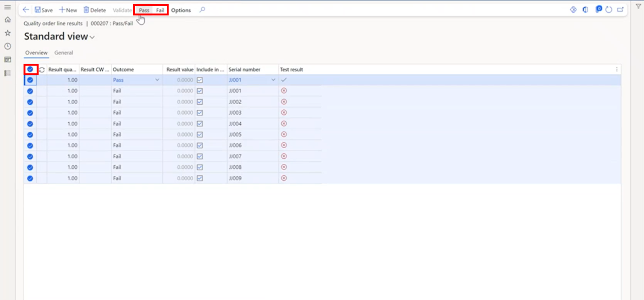Deselect the row with serial JJ009
Viewport: 644px width, 300px height.
tap(30, 178)
